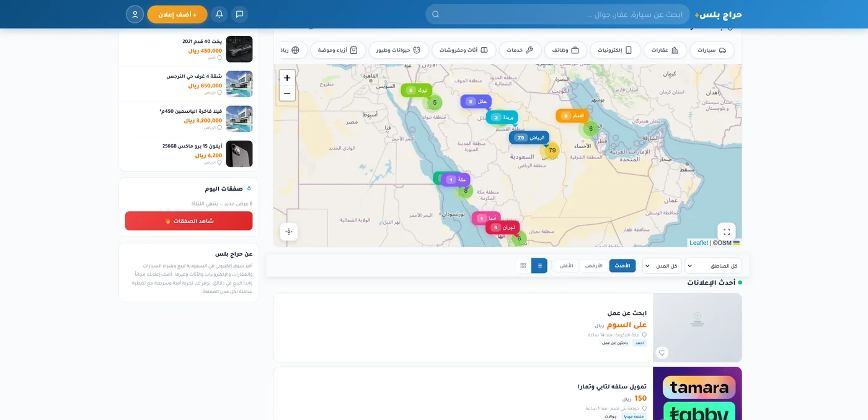Open the كل المدن dropdown
Image resolution: width=868 pixels, height=420 pixels.
pos(662,266)
